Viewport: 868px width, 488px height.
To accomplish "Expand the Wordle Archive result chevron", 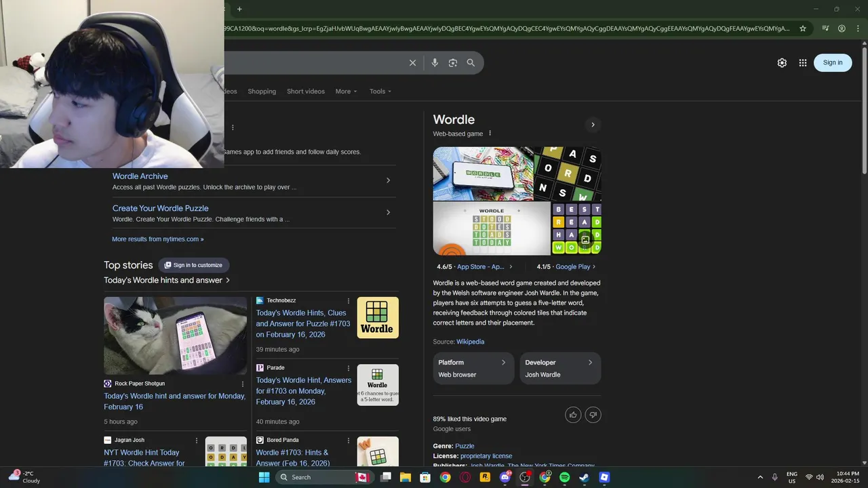I will click(388, 180).
